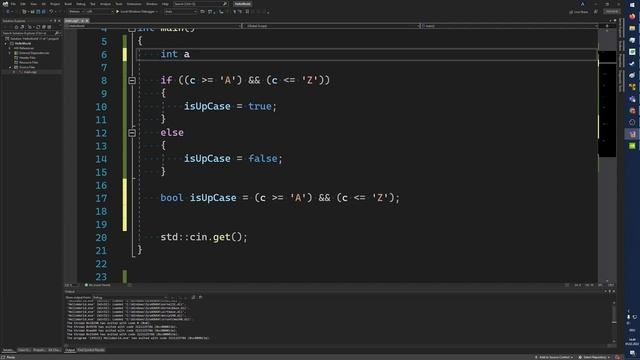640x360 pixels.
Task: Open the solution platform x86 dropdown
Action: pyautogui.click(x=99, y=12)
